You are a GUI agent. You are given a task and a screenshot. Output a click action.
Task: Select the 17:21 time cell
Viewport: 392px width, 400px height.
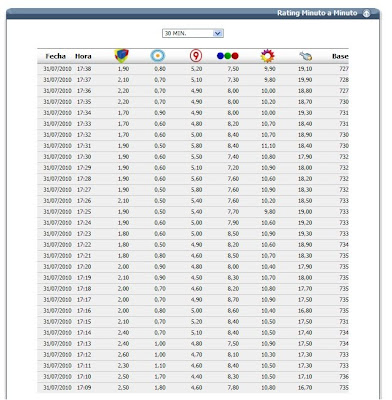click(84, 256)
